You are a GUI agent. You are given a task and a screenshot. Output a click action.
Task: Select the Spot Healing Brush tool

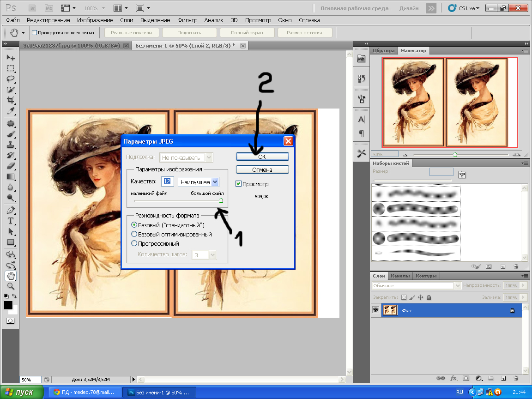pyautogui.click(x=11, y=123)
